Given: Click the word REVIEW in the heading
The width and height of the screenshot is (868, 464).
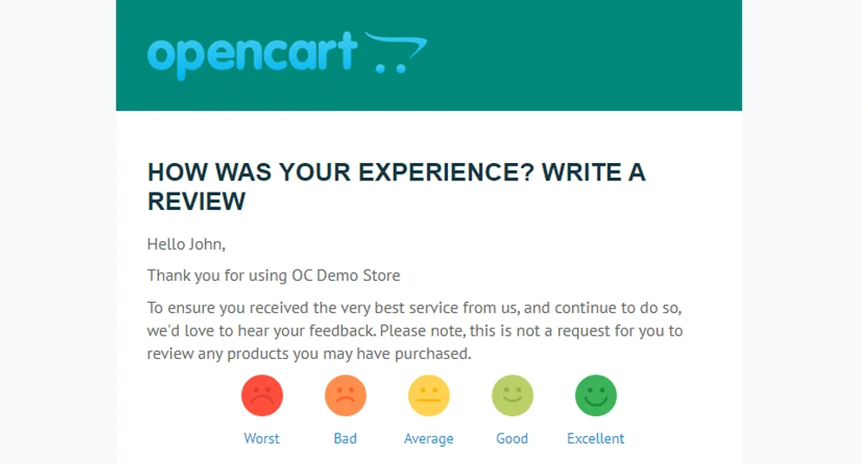Looking at the screenshot, I should (x=196, y=201).
